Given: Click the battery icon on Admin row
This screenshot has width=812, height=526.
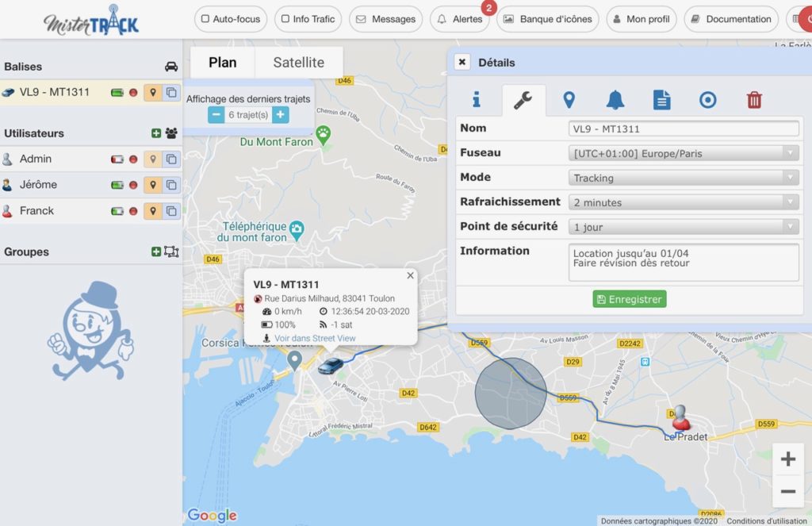Looking at the screenshot, I should [x=117, y=159].
